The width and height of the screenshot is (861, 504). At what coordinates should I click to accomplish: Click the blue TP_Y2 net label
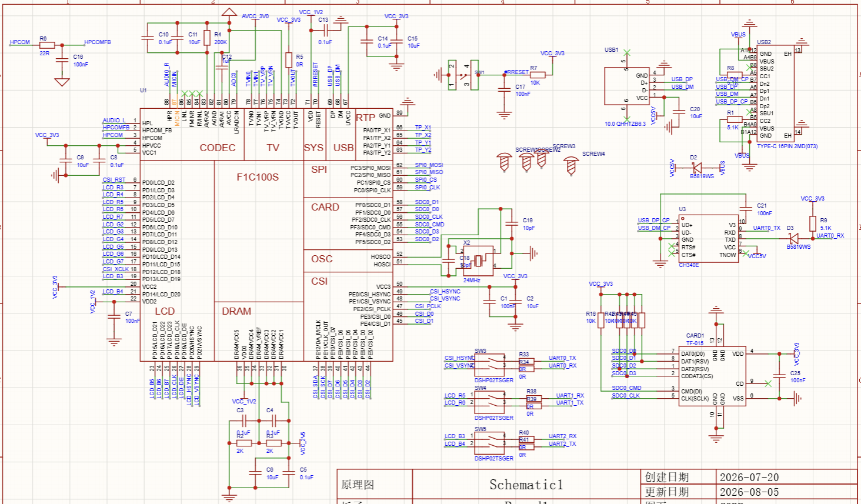pyautogui.click(x=423, y=150)
